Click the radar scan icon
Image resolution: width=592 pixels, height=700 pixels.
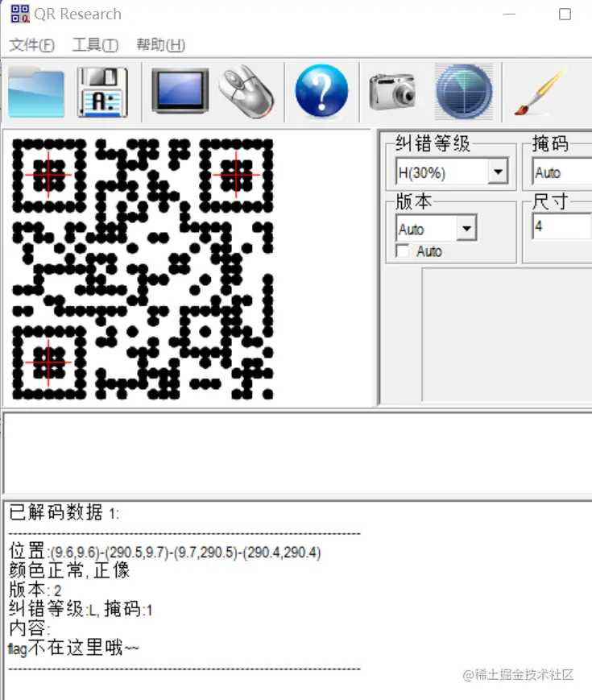(464, 92)
